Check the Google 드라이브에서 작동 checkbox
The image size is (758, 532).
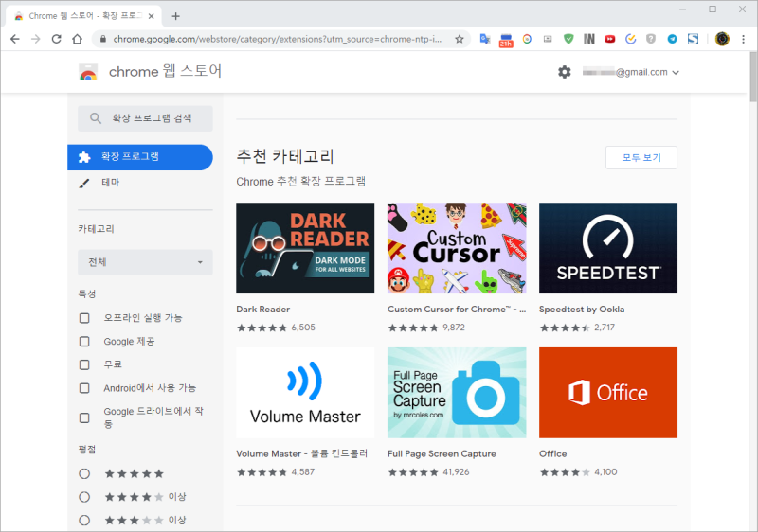[84, 418]
